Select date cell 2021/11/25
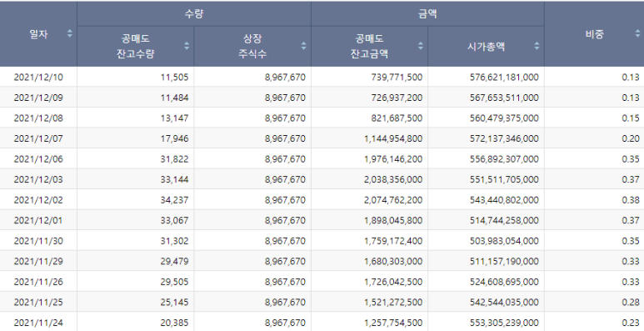The image size is (644, 331). pyautogui.click(x=38, y=302)
